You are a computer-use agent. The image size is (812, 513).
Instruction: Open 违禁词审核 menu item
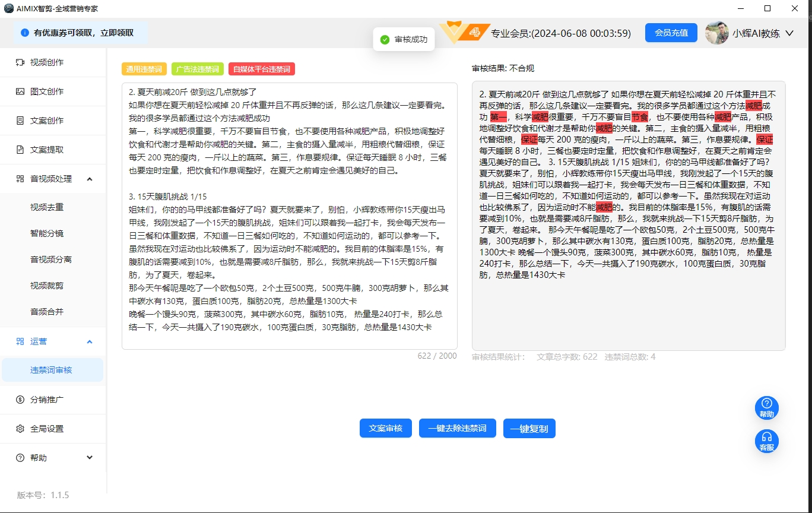[x=52, y=370]
